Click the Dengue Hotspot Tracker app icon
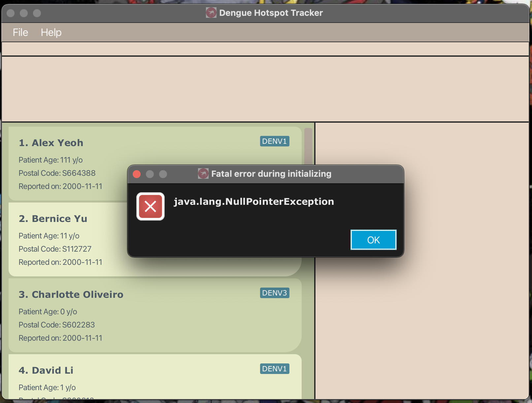Screen dimensions: 532x403 (211, 13)
